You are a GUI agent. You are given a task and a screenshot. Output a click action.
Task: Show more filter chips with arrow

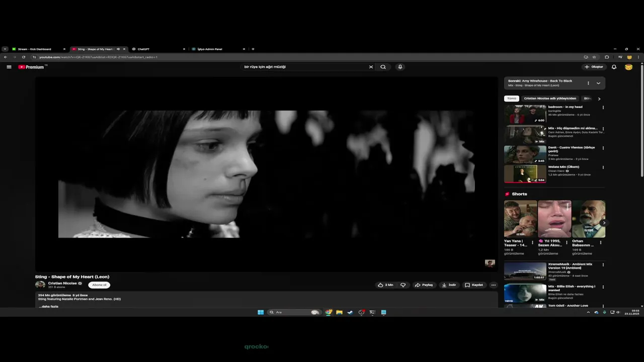(599, 99)
